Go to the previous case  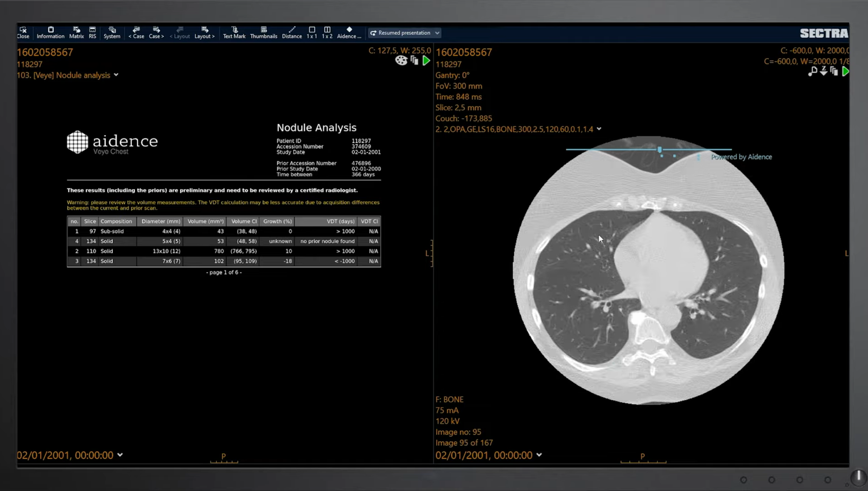click(136, 33)
